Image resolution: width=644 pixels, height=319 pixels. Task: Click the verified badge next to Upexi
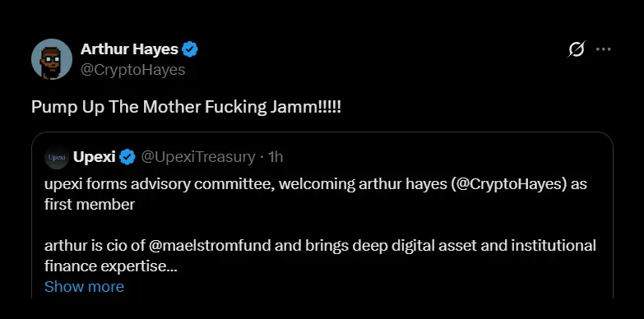(x=127, y=157)
